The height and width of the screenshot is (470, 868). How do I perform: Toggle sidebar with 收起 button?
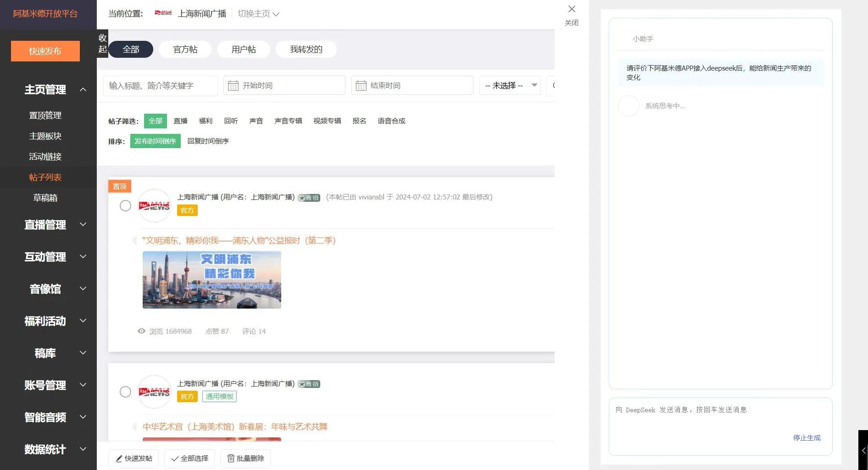102,44
